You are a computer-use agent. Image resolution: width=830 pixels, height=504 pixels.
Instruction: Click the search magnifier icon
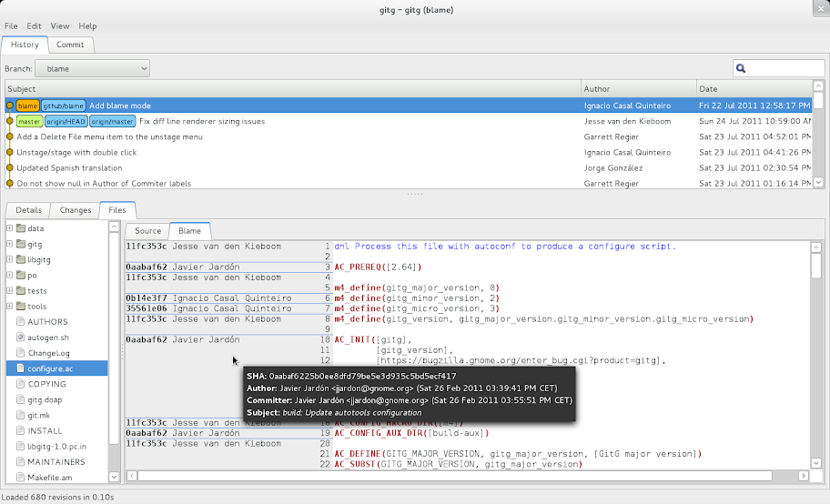pos(741,68)
